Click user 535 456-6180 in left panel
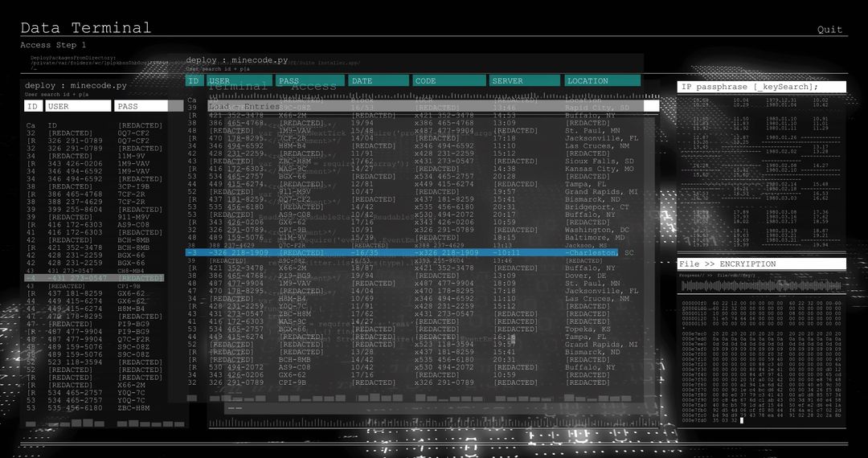Viewport: 868px width, 458px height. [x=75, y=408]
